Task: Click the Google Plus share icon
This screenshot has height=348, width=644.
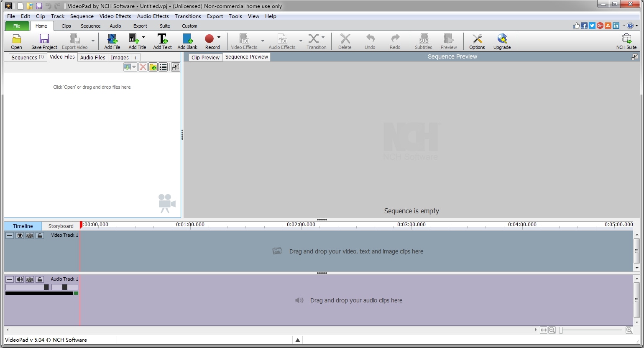Action: coord(600,26)
